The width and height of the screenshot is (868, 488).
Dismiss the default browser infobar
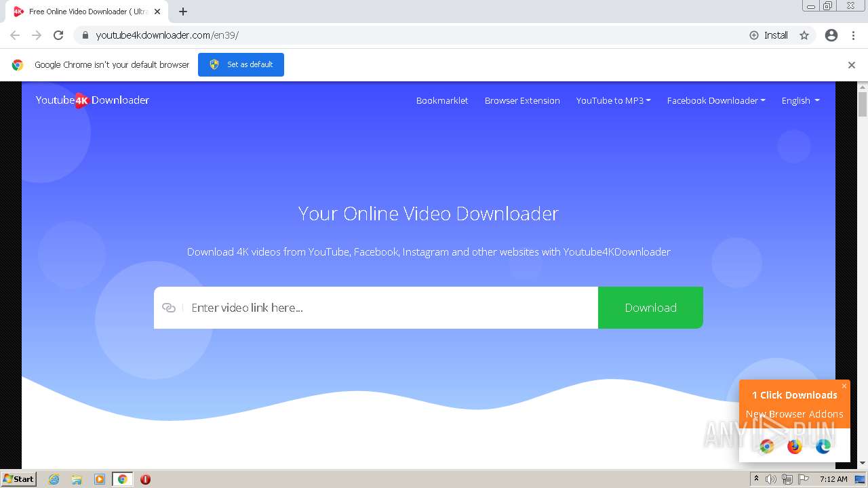pos(852,65)
